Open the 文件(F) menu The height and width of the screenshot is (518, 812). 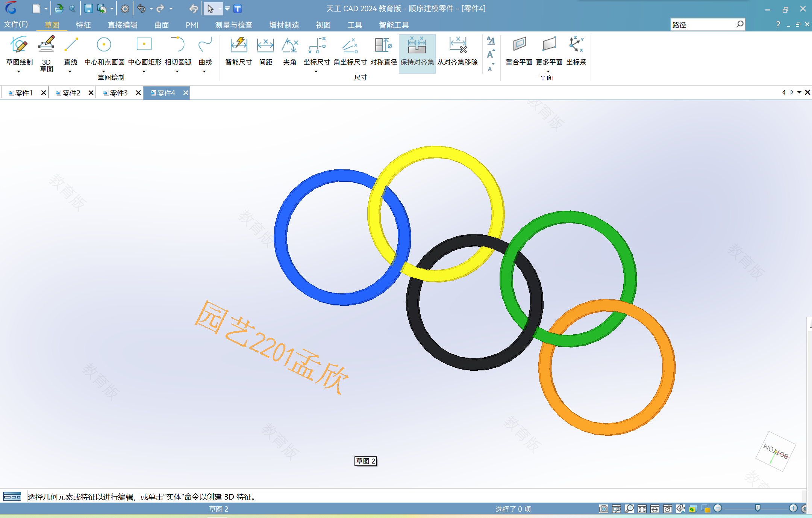coord(16,24)
